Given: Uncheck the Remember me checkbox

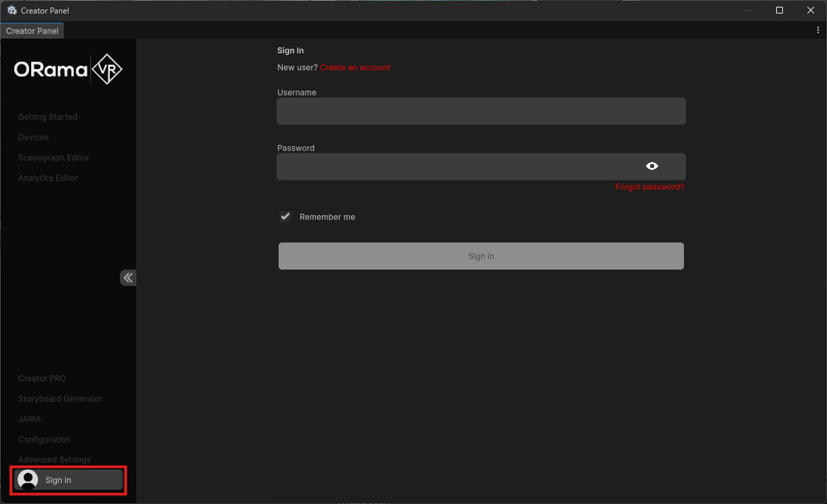Looking at the screenshot, I should coord(285,216).
